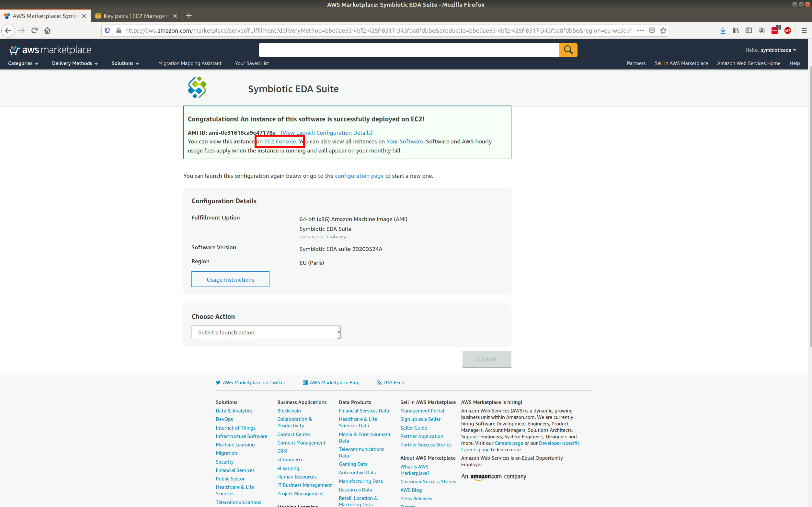
Task: Expand the Categories dropdown
Action: [23, 63]
